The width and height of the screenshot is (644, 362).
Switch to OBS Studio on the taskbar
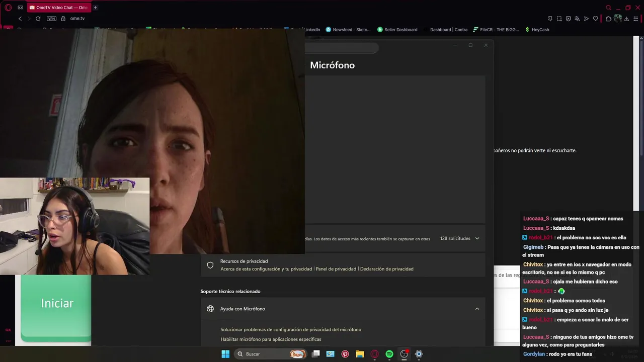pos(404,354)
